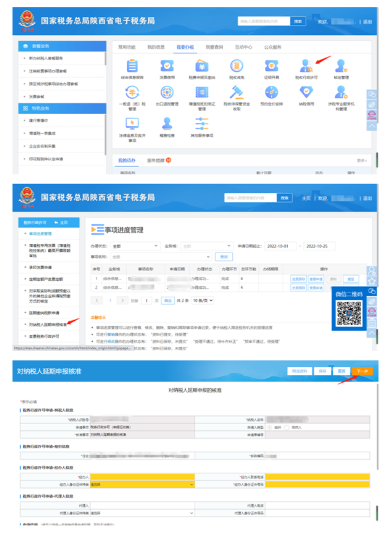Click 查询 button in progress management
Image resolution: width=392 pixels, height=533 pixels.
tap(224, 256)
